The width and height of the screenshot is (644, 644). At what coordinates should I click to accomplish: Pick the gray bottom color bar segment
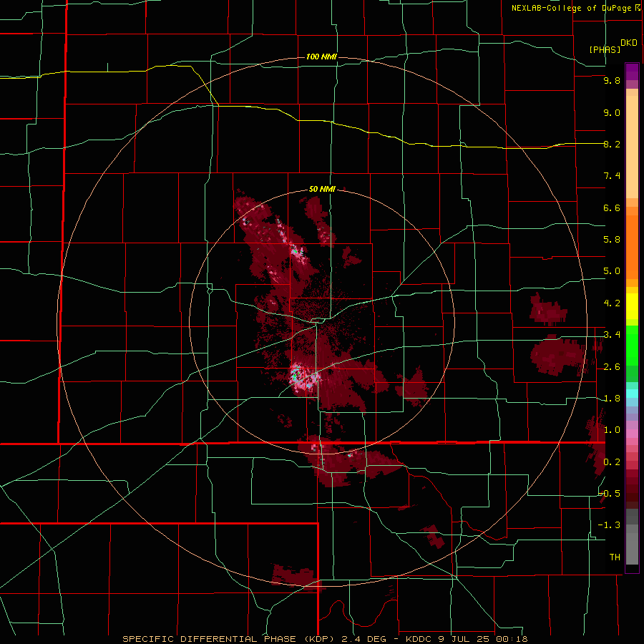(632, 548)
